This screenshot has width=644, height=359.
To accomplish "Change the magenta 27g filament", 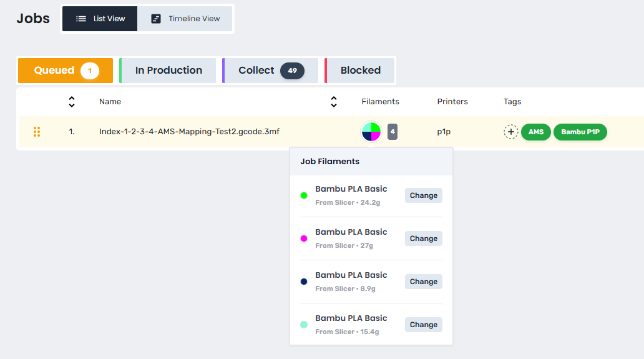I will pyautogui.click(x=424, y=239).
